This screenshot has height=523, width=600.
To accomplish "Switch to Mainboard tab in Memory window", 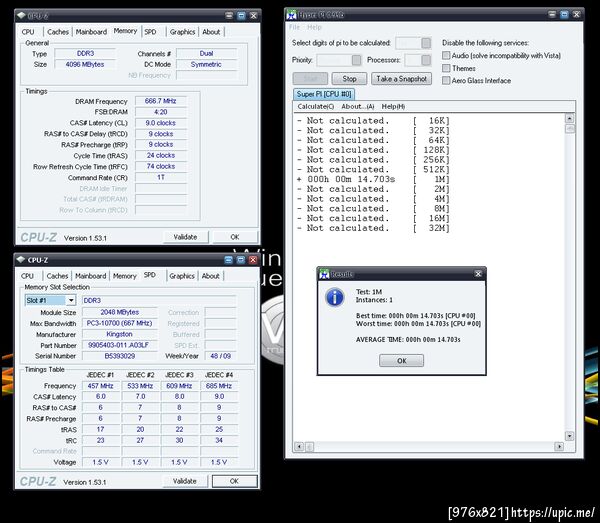I will 91,32.
